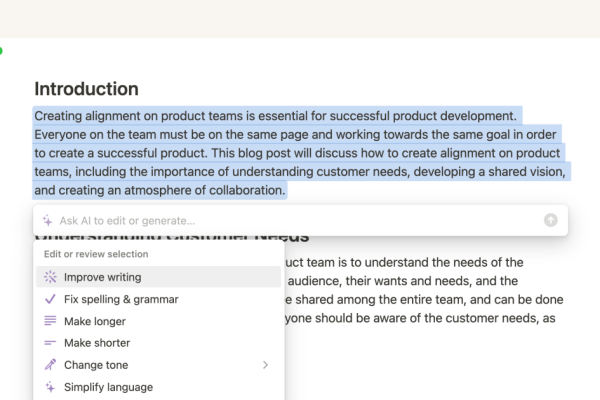The height and width of the screenshot is (400, 600).
Task: Click the Introduction heading
Action: [86, 89]
